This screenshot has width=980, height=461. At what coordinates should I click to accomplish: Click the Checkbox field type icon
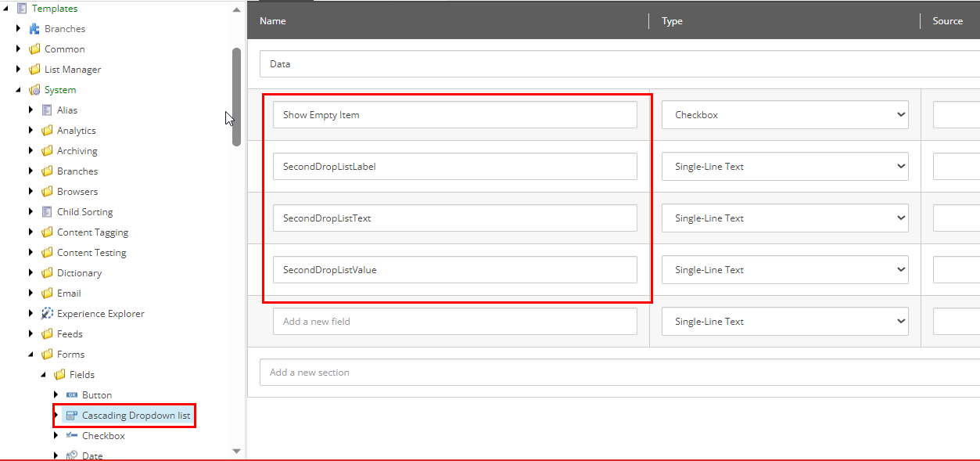tap(72, 436)
